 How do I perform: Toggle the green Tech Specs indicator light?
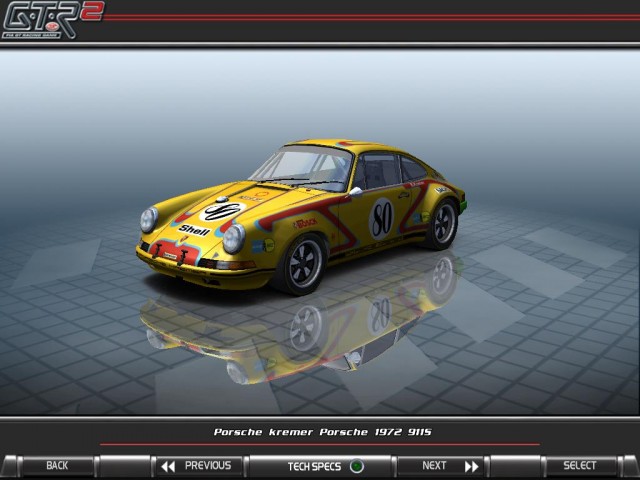click(357, 466)
